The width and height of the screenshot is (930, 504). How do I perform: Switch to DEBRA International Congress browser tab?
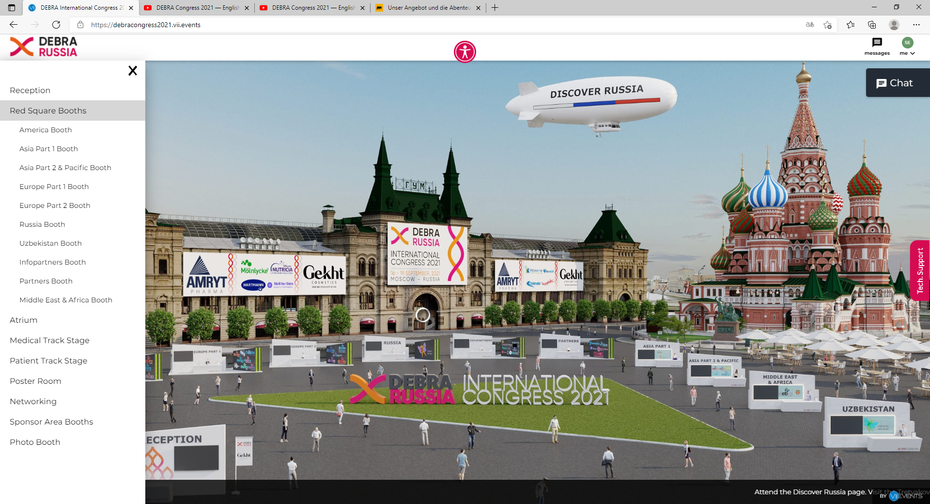81,8
